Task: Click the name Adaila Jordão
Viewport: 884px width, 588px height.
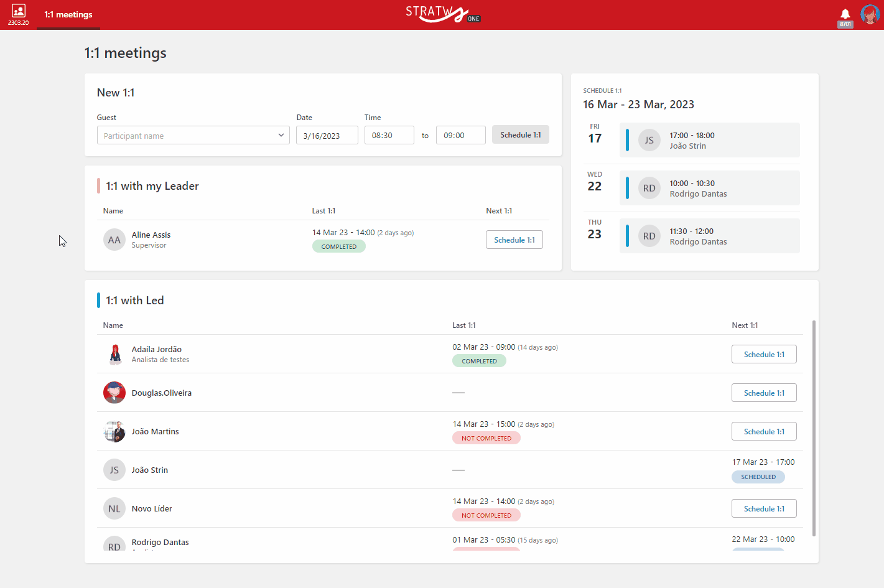Action: point(157,349)
